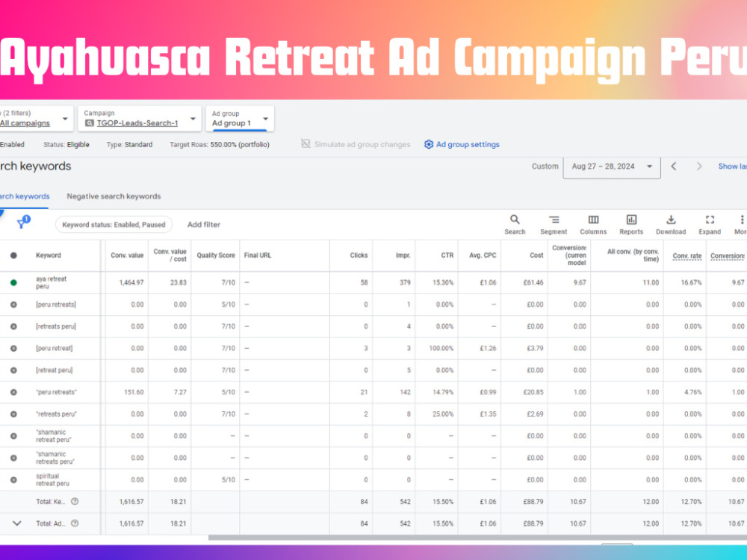
Task: Open the Columns editor
Action: pyautogui.click(x=593, y=225)
